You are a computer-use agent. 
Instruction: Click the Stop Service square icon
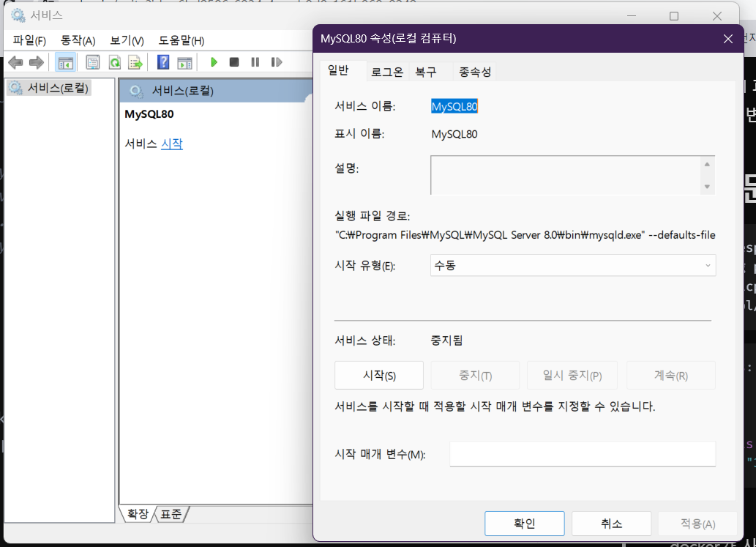pos(234,62)
